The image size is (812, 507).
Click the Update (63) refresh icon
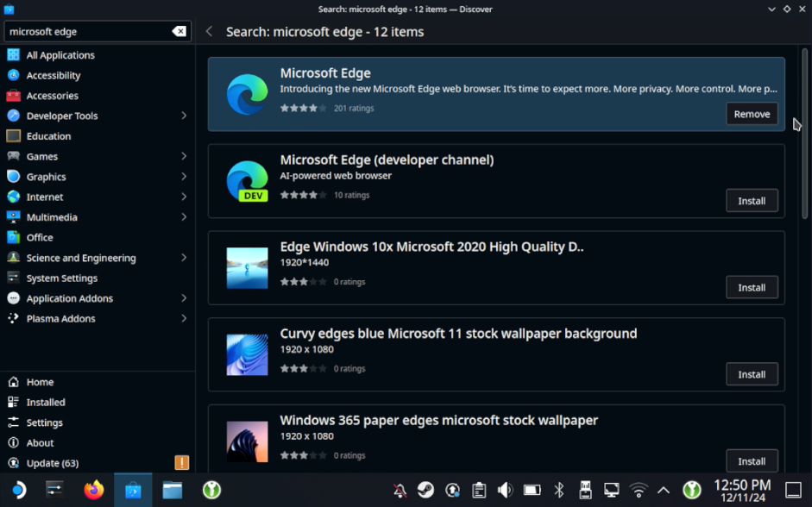point(14,463)
